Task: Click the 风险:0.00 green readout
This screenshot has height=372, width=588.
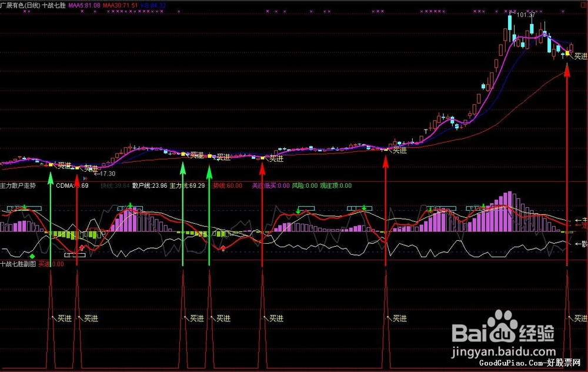Action: (305, 185)
